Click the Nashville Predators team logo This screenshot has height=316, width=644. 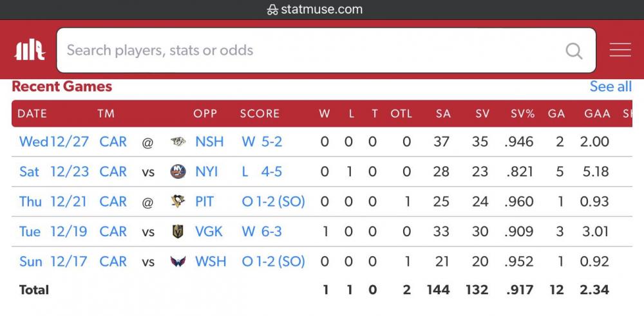click(178, 142)
